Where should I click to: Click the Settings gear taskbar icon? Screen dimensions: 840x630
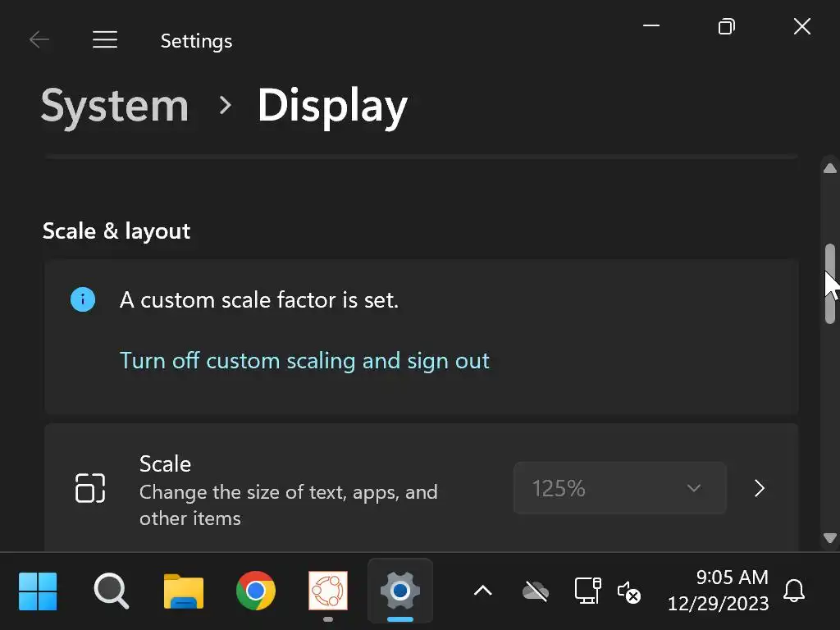click(400, 590)
